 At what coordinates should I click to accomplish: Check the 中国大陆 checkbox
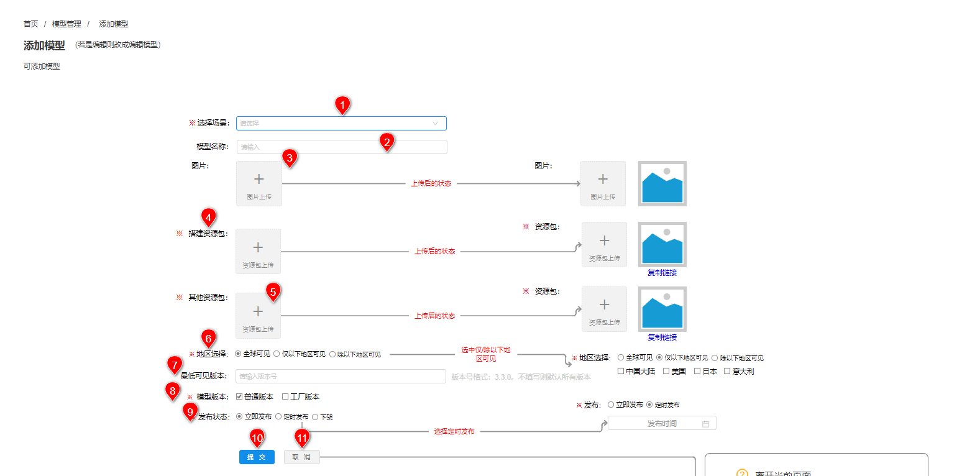click(621, 371)
